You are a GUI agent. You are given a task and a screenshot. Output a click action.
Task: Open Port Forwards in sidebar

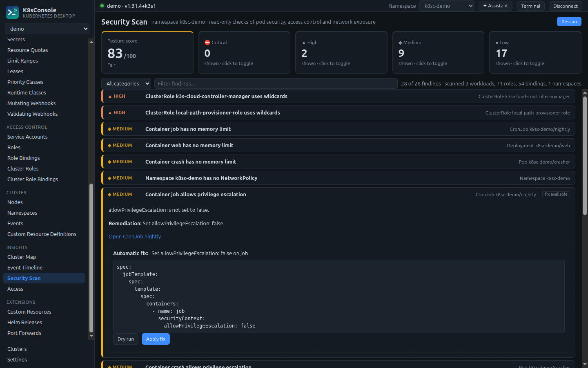click(x=44, y=333)
